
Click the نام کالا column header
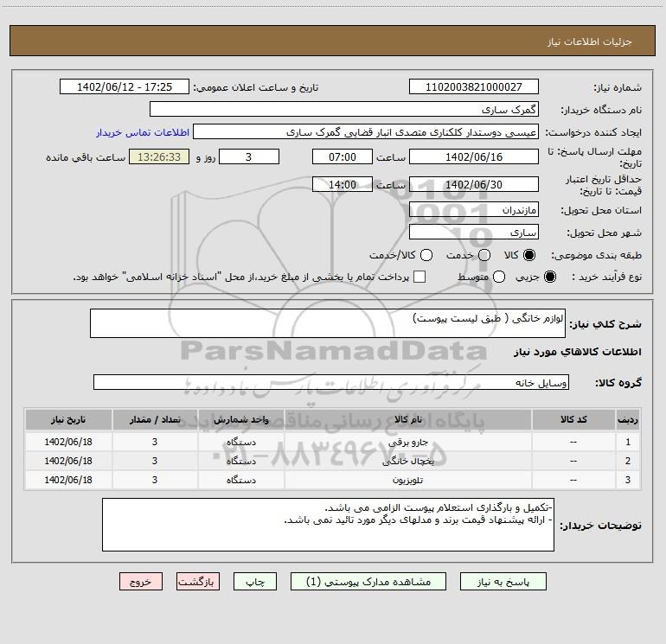click(x=407, y=419)
